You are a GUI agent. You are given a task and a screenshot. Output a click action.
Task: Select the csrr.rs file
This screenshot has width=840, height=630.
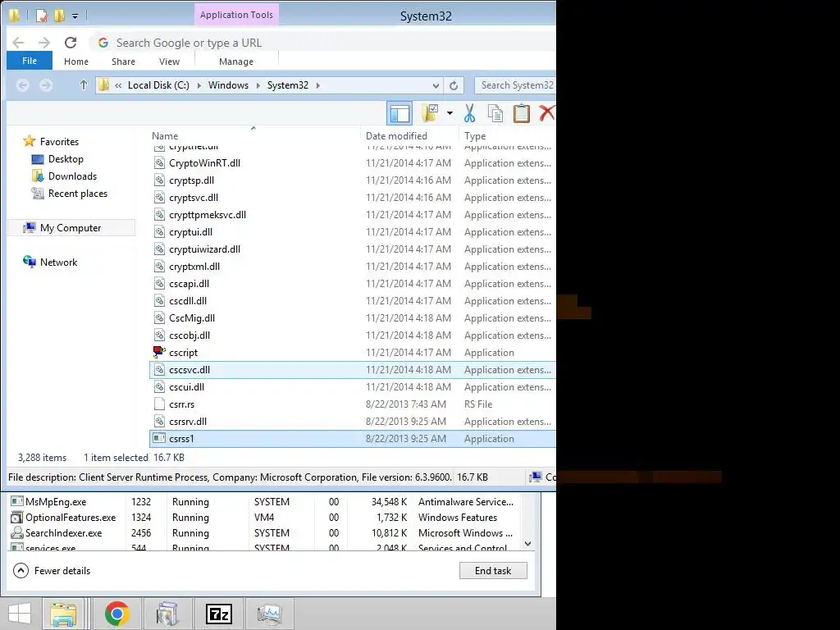tap(353, 404)
